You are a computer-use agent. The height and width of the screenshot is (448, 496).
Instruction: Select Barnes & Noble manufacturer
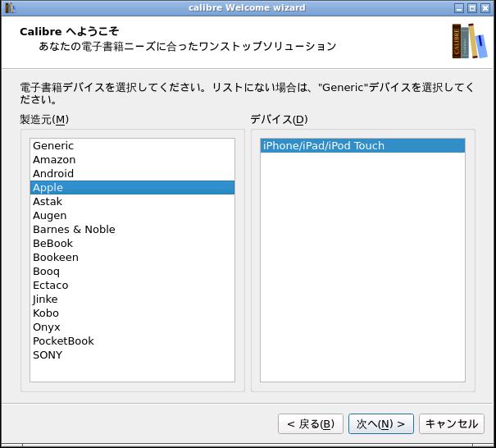point(132,229)
